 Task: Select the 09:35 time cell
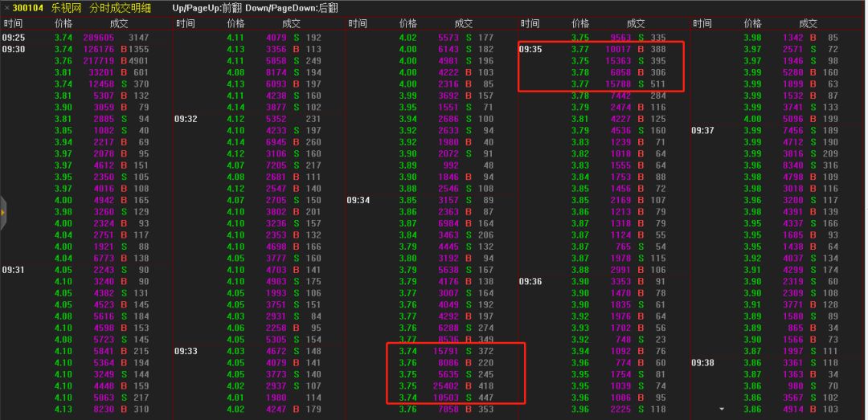[530, 49]
